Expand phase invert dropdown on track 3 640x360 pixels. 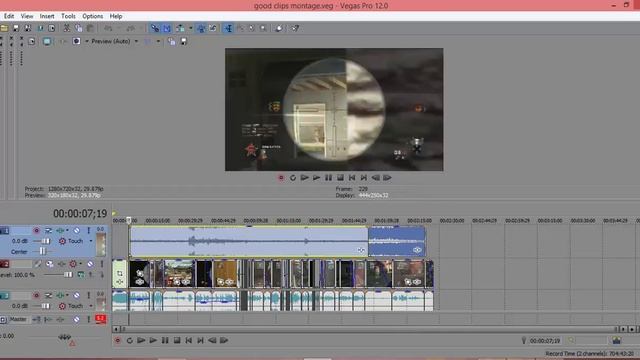coord(67,295)
